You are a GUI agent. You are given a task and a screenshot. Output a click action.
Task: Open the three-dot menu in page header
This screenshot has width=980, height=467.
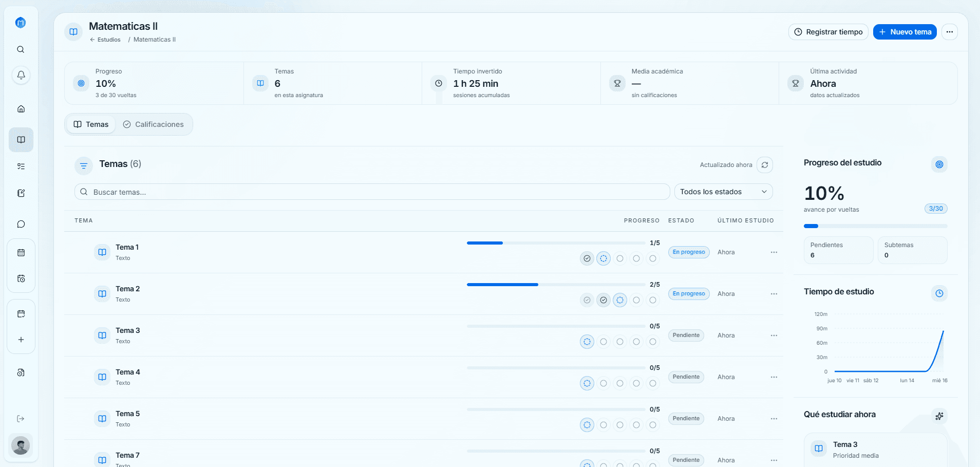coord(950,32)
